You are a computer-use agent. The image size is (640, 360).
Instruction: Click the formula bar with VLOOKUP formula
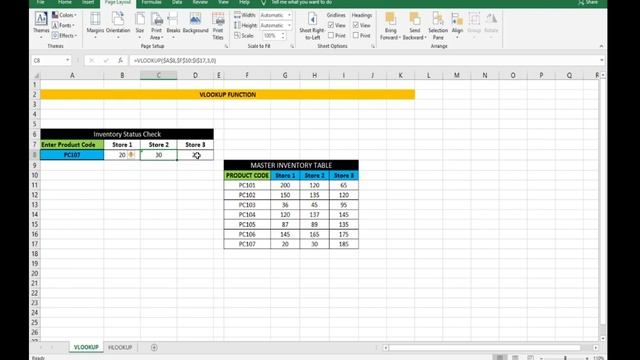pos(363,60)
